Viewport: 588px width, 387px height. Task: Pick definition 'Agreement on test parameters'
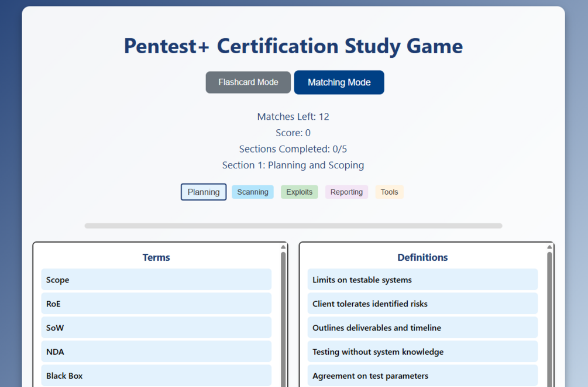pyautogui.click(x=422, y=375)
